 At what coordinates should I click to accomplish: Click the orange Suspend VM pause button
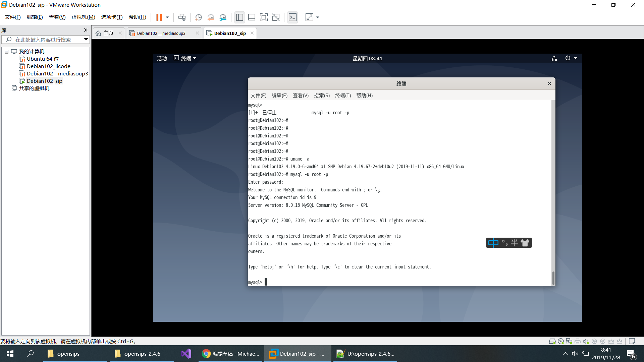tap(159, 17)
